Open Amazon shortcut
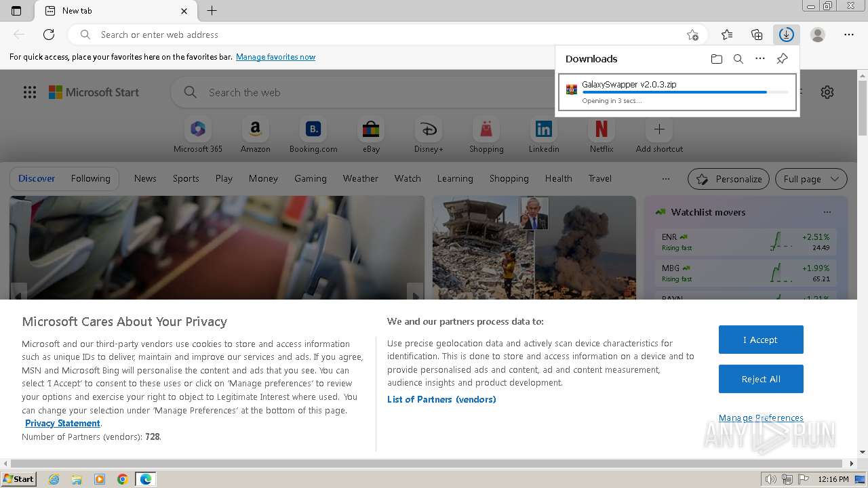 (x=256, y=136)
